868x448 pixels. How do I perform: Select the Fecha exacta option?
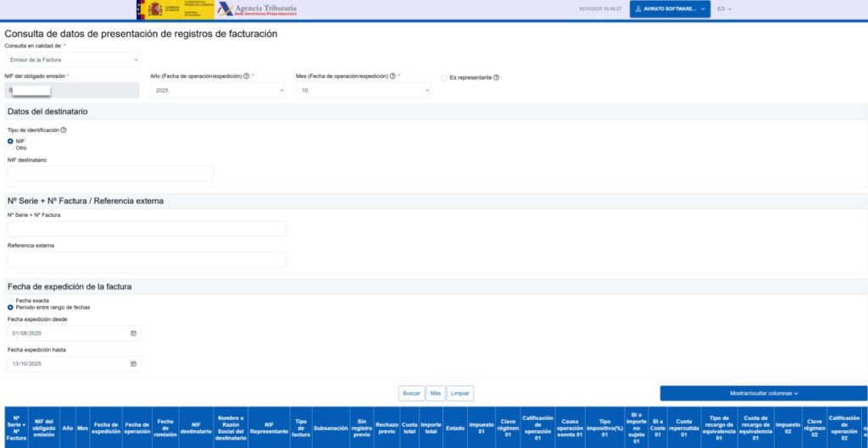(x=10, y=301)
